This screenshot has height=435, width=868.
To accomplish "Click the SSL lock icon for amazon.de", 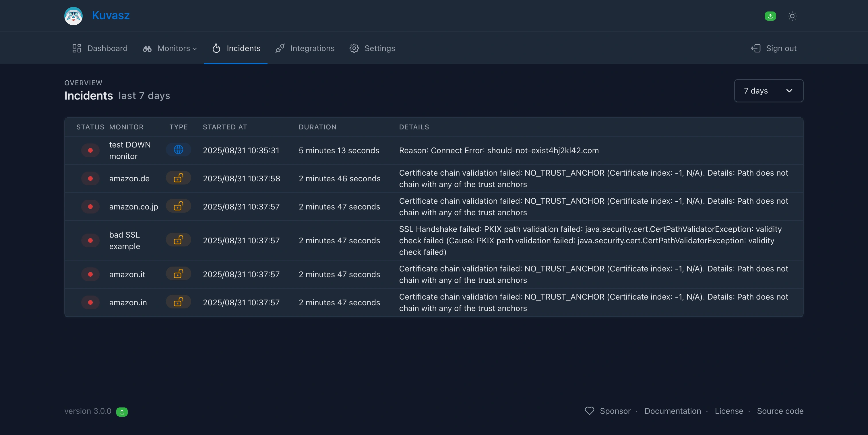I will tap(178, 178).
